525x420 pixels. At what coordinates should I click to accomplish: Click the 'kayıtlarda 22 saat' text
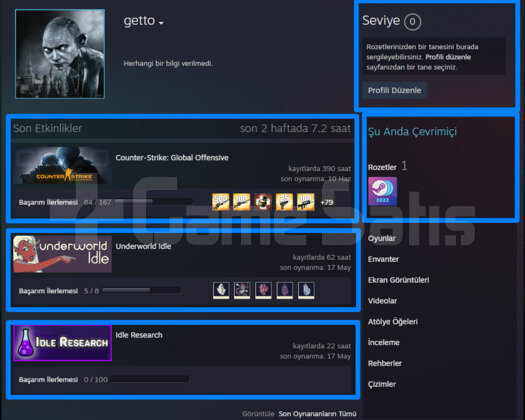322,346
